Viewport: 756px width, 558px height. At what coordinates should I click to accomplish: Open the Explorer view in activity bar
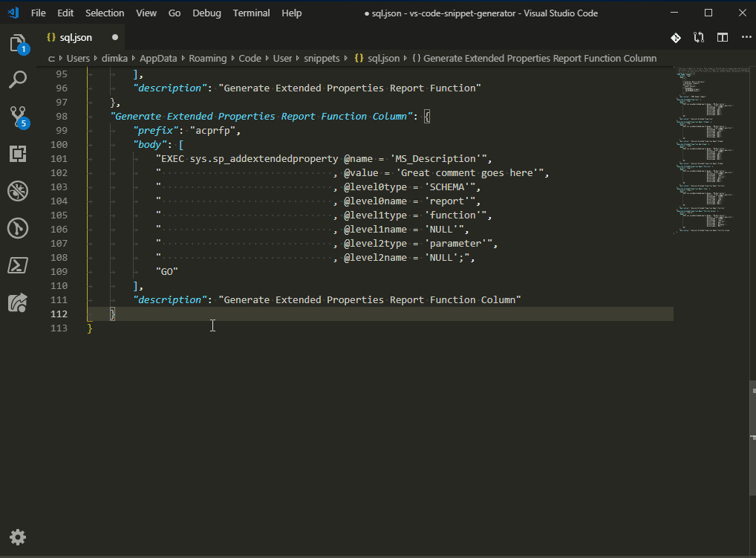[x=18, y=43]
